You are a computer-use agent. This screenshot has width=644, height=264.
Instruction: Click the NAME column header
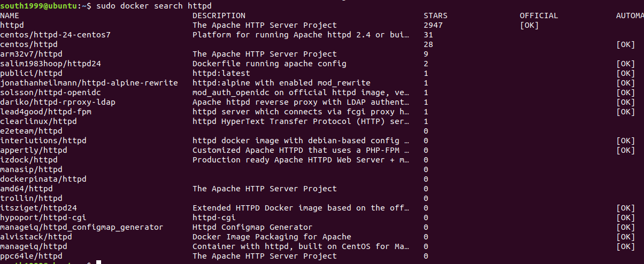click(x=10, y=15)
